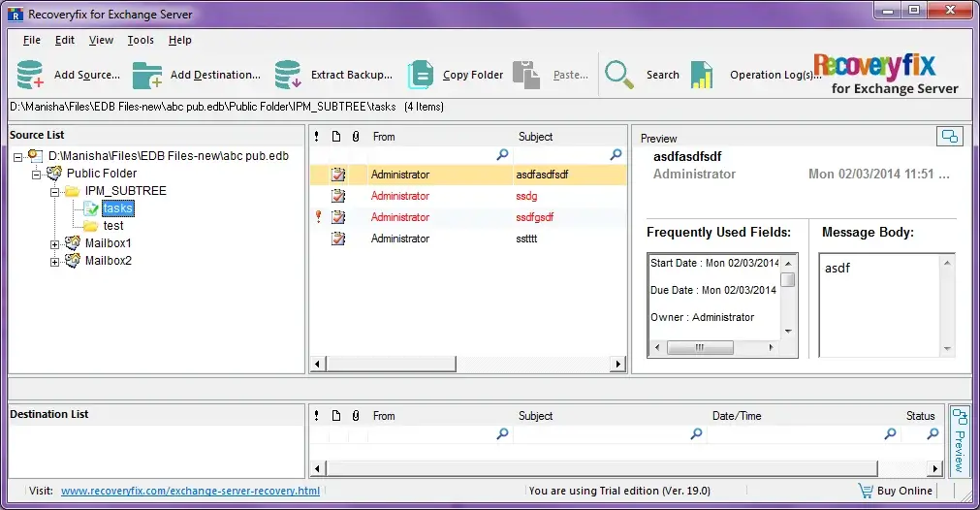Click the Add Source button label
Image resolution: width=980 pixels, height=510 pixels.
87,75
